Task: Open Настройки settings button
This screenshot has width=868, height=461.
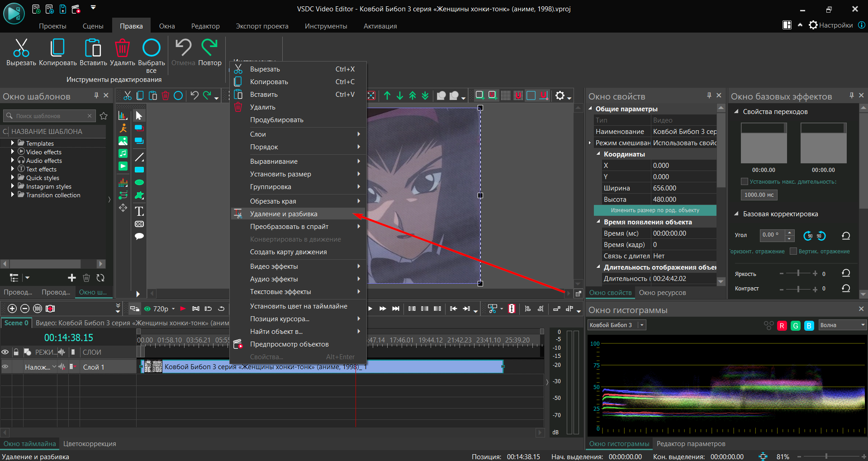Action: point(830,25)
